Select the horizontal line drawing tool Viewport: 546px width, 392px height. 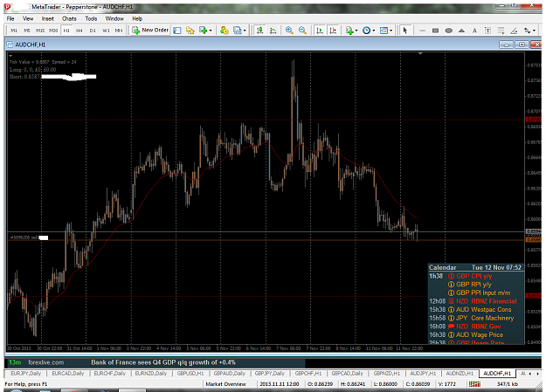point(422,31)
